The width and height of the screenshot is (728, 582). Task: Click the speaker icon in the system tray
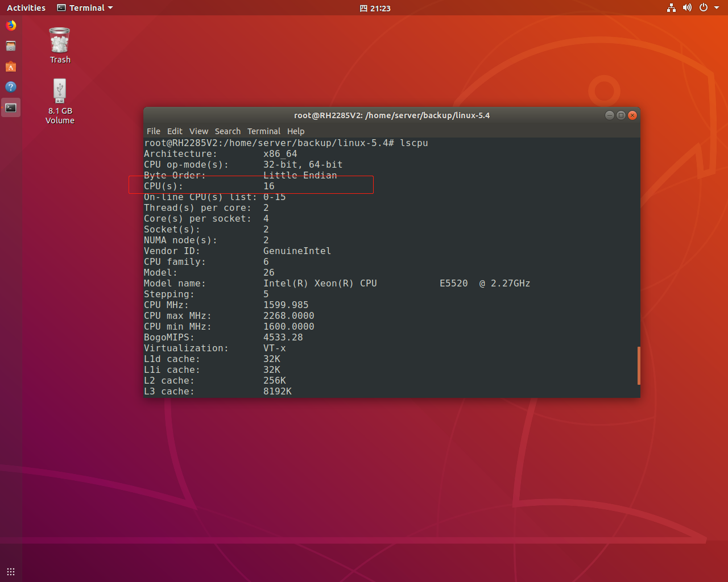687,7
